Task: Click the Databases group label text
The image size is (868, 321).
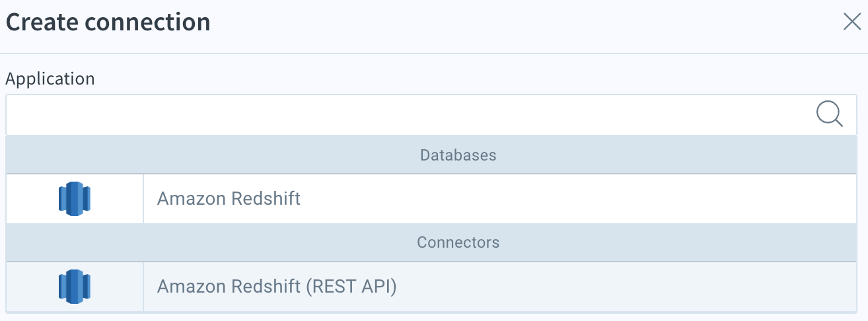Action: click(x=458, y=155)
